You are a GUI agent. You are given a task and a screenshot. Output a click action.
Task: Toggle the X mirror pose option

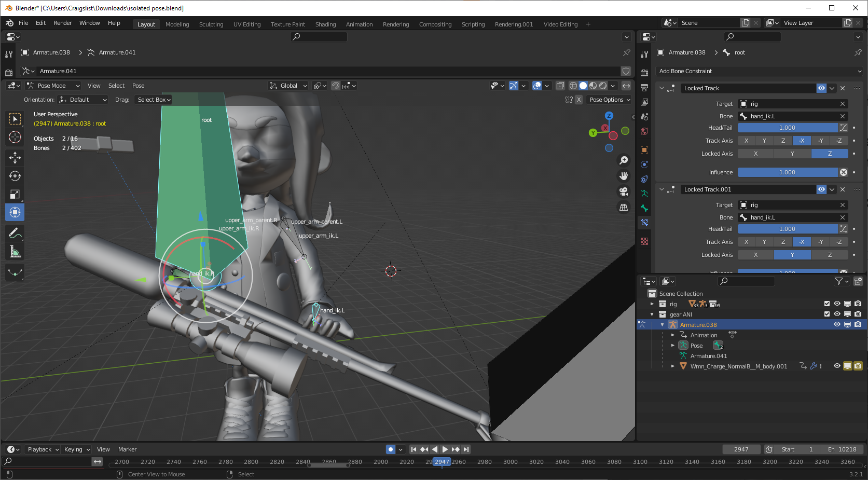point(579,100)
